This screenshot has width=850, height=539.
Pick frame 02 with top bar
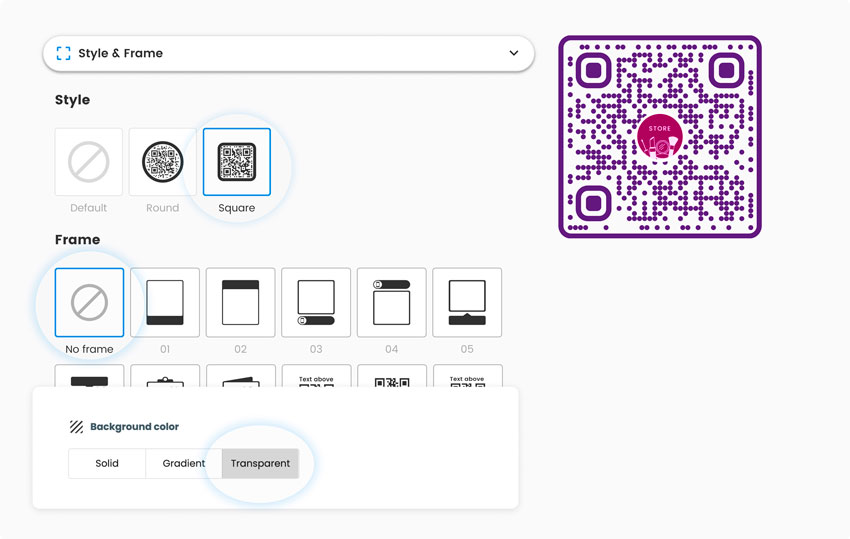[240, 302]
